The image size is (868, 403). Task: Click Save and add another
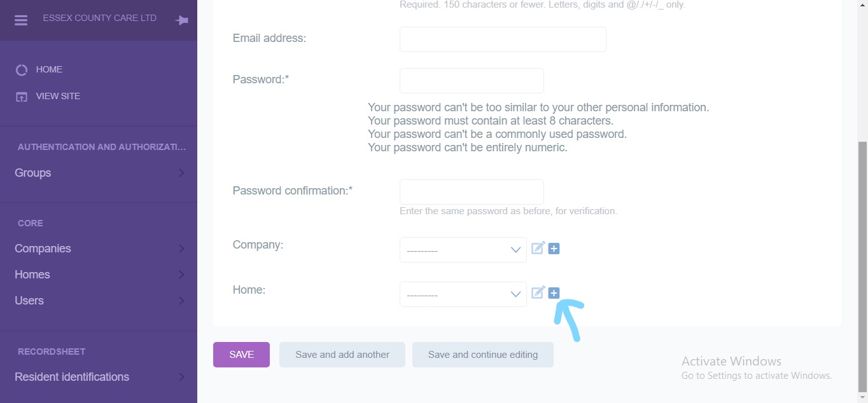[342, 355]
